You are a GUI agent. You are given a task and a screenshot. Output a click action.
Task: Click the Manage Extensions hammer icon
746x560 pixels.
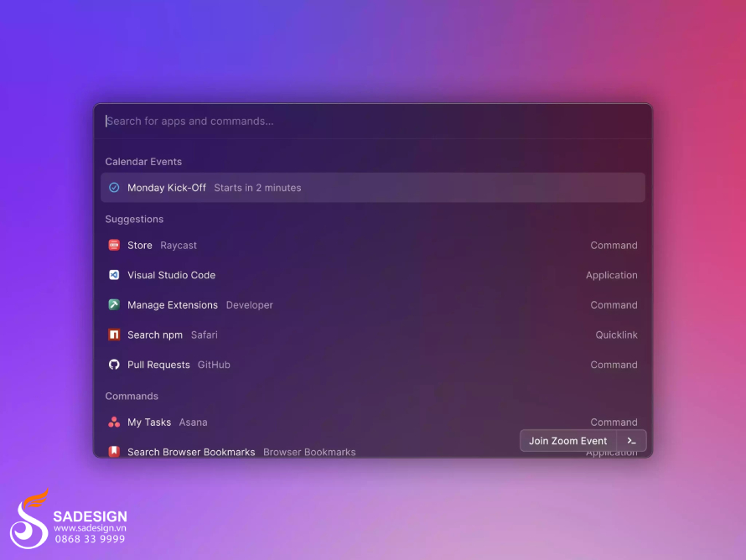[x=114, y=304]
